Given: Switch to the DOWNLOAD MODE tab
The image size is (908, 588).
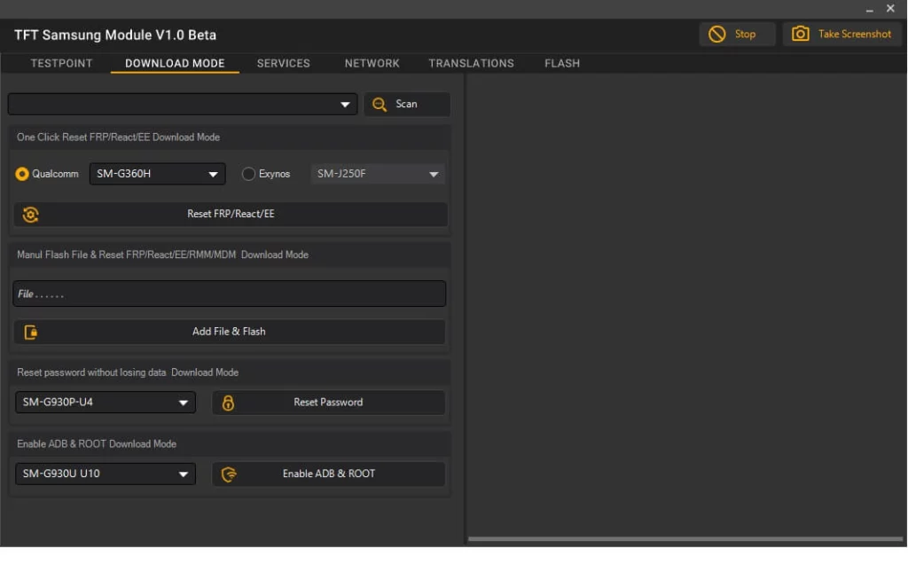Looking at the screenshot, I should click(x=175, y=63).
